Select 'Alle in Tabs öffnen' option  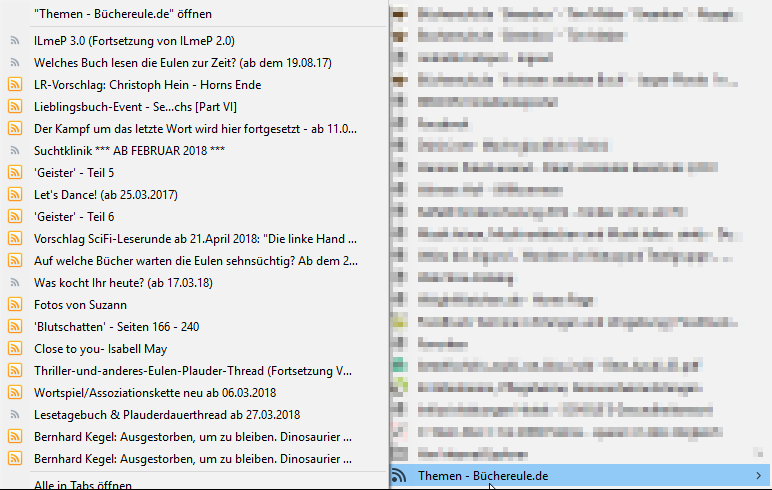click(x=82, y=484)
